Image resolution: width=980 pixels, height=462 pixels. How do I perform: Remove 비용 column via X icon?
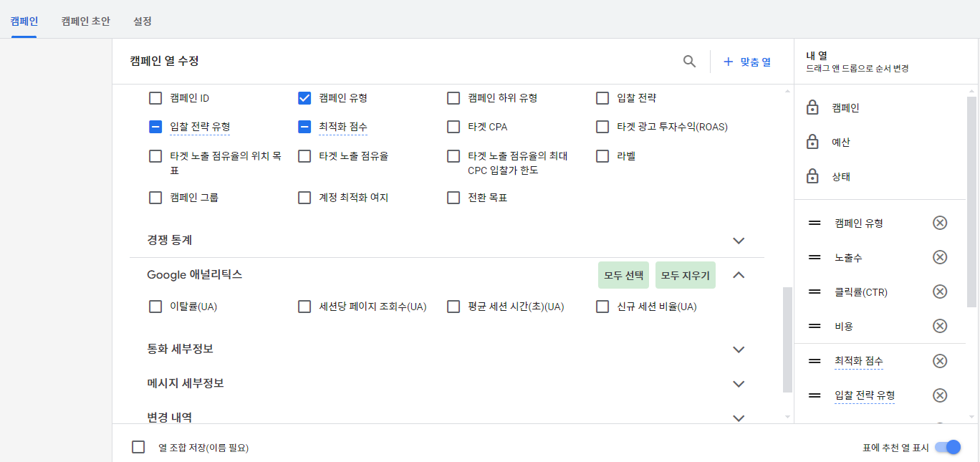(x=940, y=326)
